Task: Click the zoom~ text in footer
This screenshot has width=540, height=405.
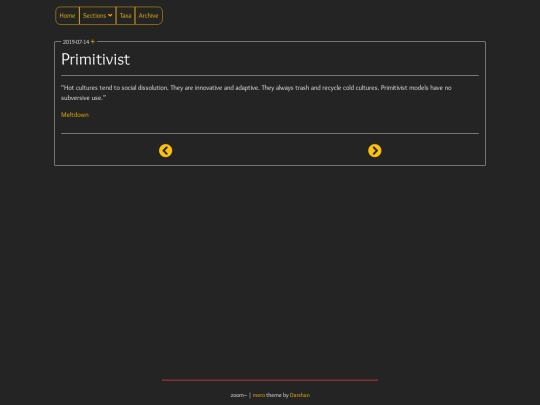Action: [x=239, y=395]
